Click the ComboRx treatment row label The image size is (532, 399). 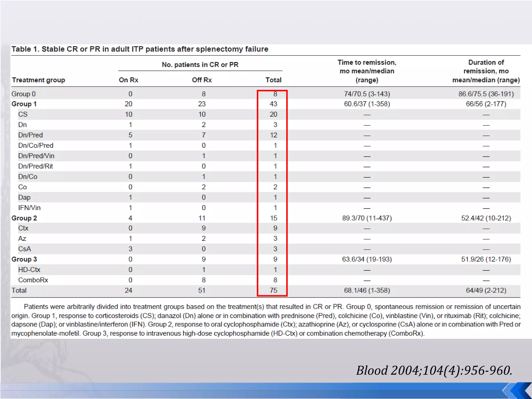pyautogui.click(x=33, y=280)
